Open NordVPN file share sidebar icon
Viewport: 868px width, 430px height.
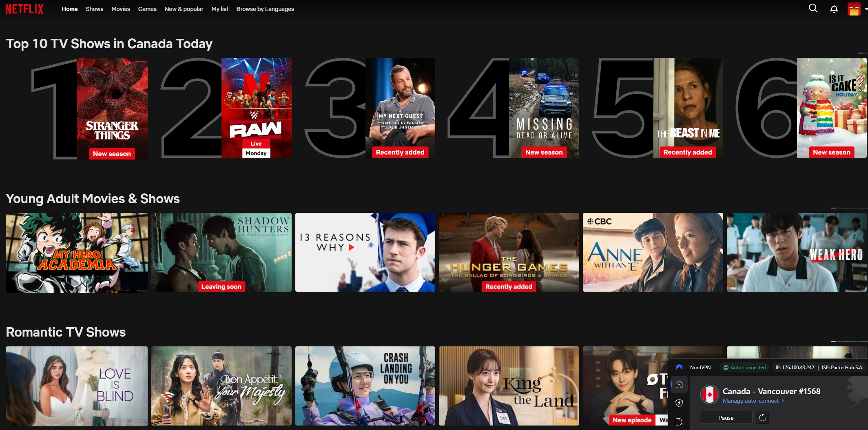pos(679,422)
